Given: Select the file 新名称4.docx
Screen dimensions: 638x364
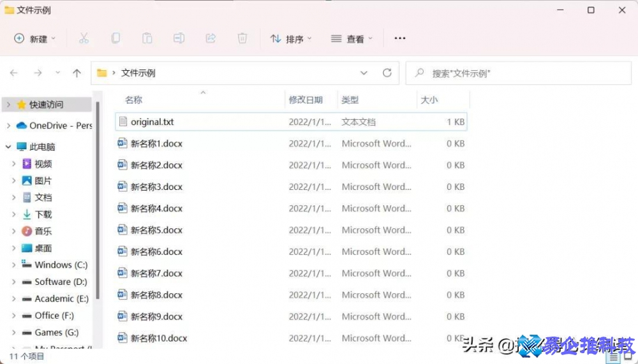Looking at the screenshot, I should click(291, 208).
